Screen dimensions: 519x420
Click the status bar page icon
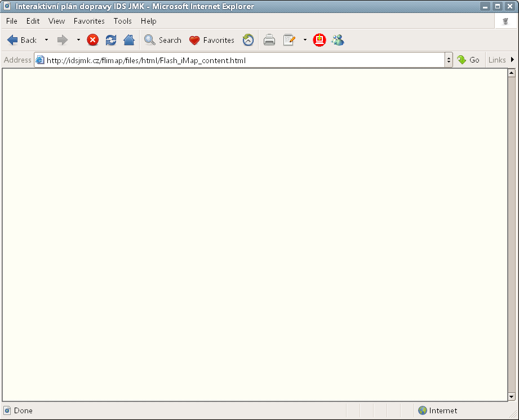pyautogui.click(x=7, y=411)
